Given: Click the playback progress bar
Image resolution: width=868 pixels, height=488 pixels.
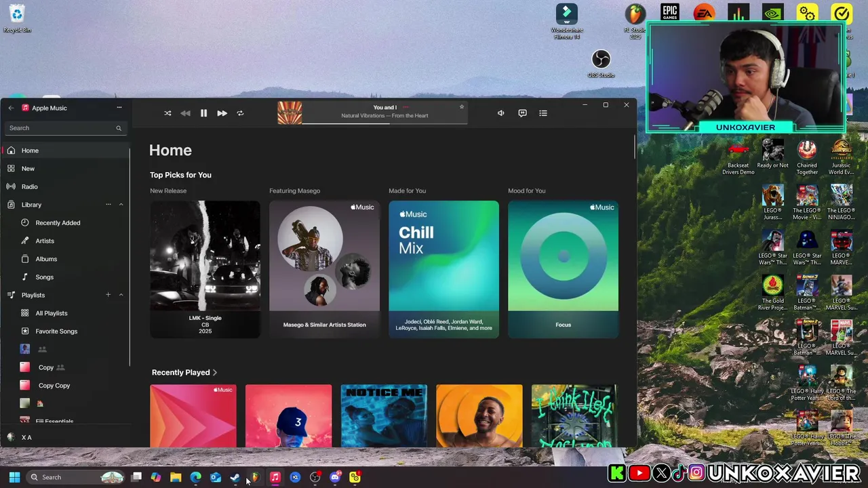Looking at the screenshot, I should click(384, 124).
